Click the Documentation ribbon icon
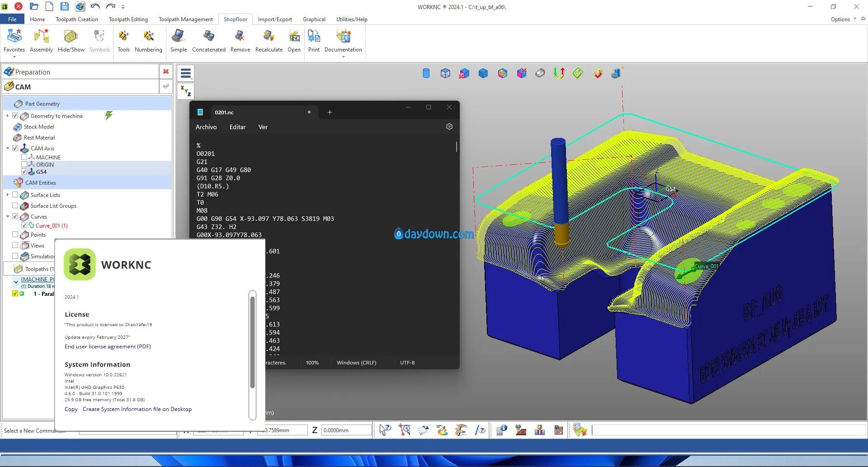The height and width of the screenshot is (467, 868). (343, 41)
